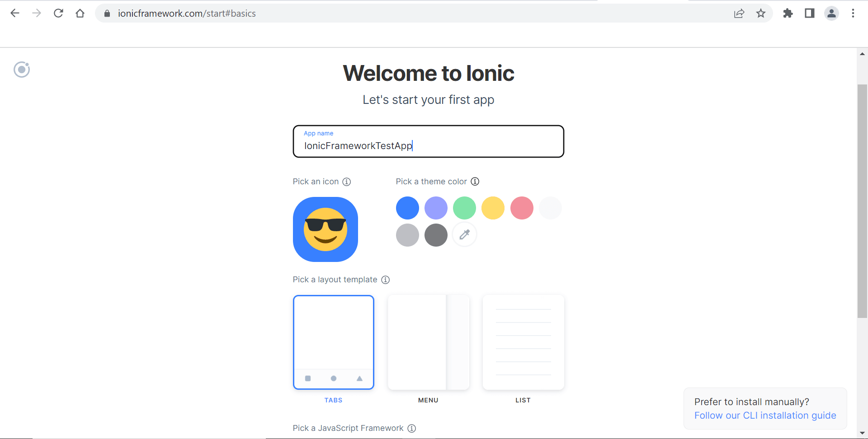The width and height of the screenshot is (868, 439).
Task: View info about layout templates
Action: point(386,280)
